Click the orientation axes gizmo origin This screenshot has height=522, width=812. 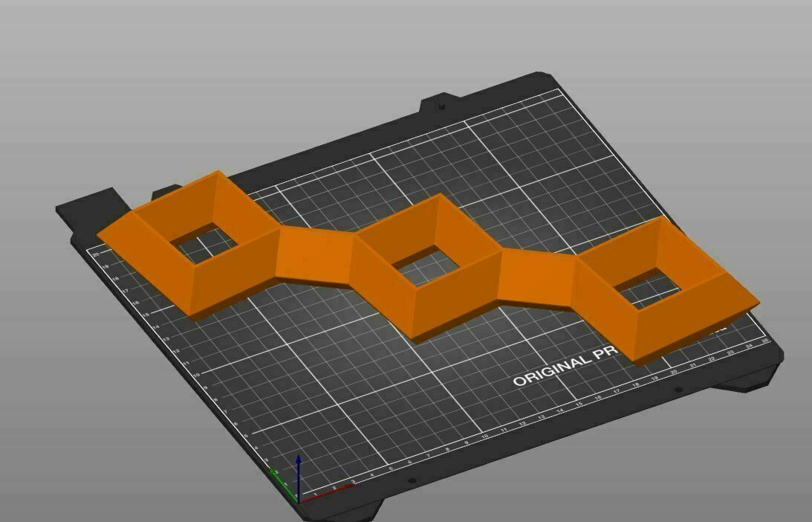point(299,503)
